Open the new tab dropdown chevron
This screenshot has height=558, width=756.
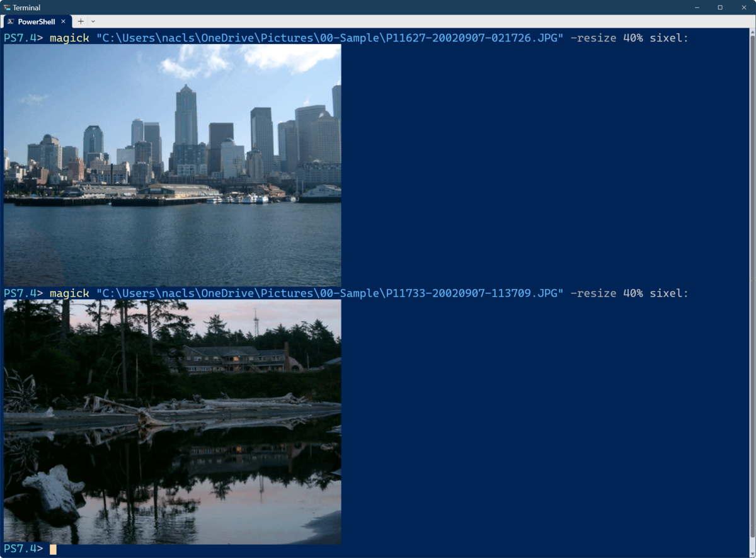coord(93,21)
